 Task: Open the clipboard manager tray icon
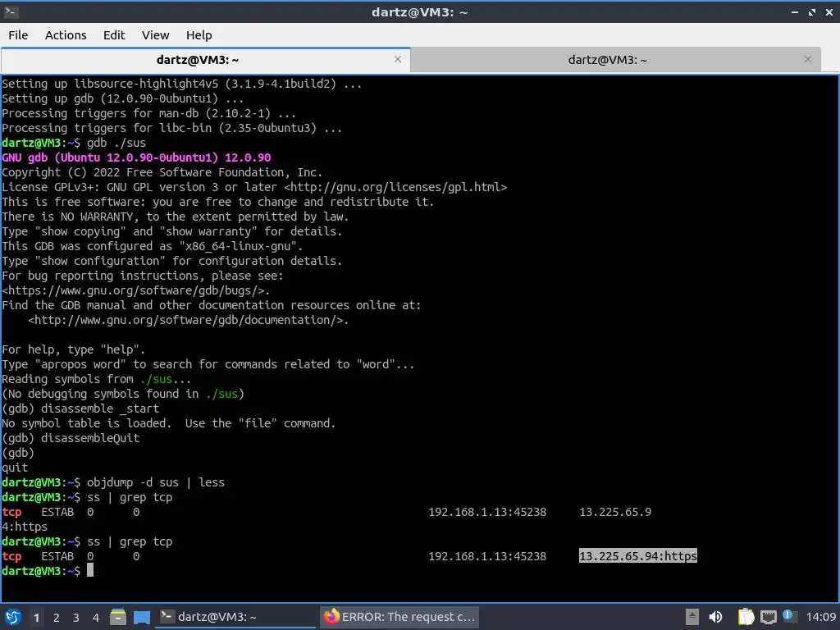point(746,617)
